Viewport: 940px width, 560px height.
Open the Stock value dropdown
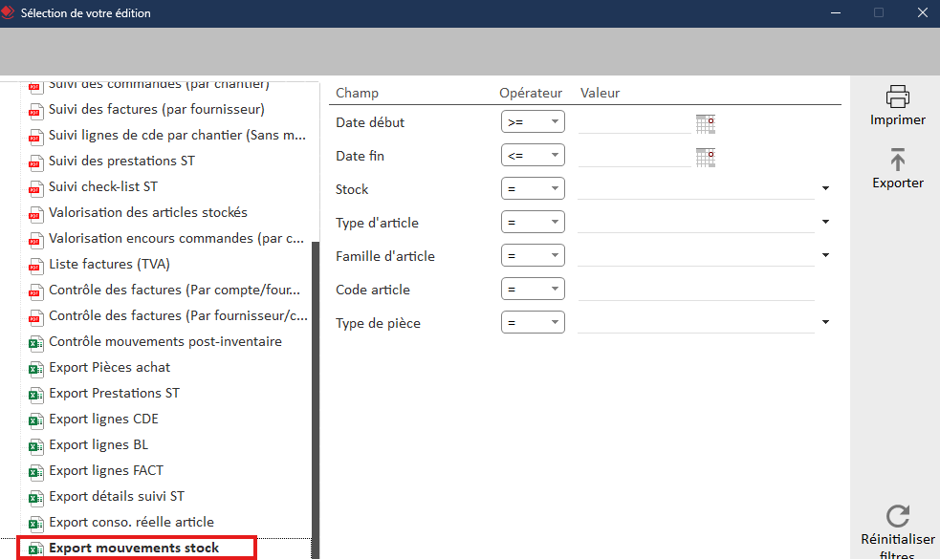click(x=824, y=188)
